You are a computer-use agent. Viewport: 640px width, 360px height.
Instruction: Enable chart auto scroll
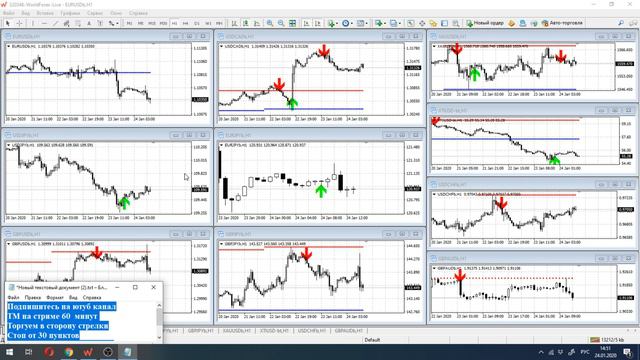[306, 23]
